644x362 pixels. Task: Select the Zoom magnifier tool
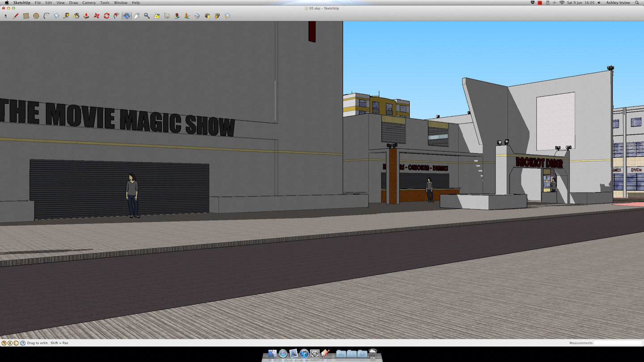[147, 16]
